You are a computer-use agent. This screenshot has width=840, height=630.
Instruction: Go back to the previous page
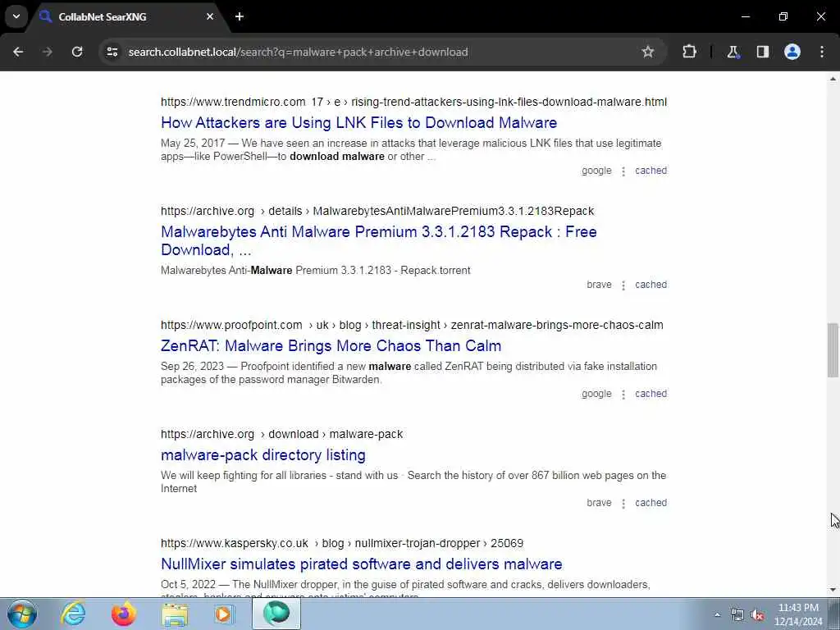(18, 52)
